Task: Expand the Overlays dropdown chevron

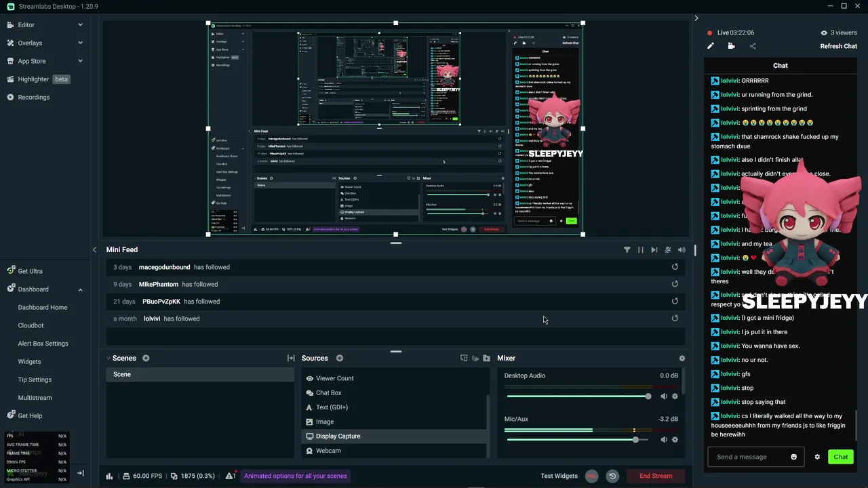Action: point(80,43)
